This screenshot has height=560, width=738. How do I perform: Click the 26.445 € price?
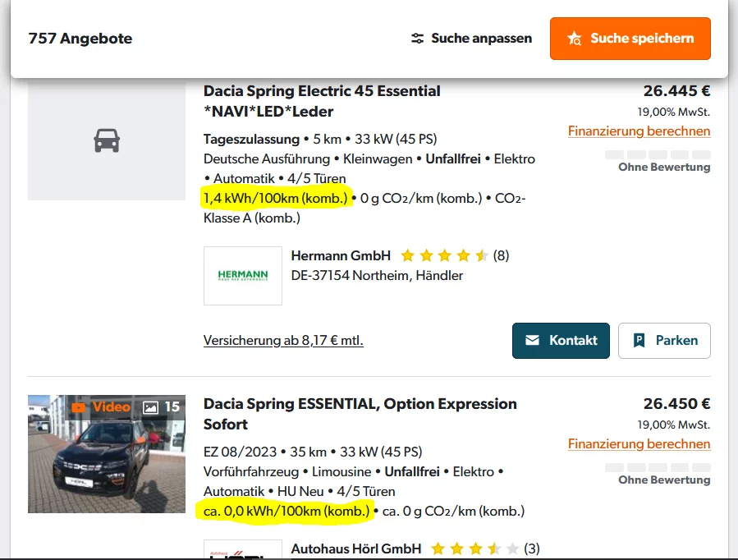[676, 91]
